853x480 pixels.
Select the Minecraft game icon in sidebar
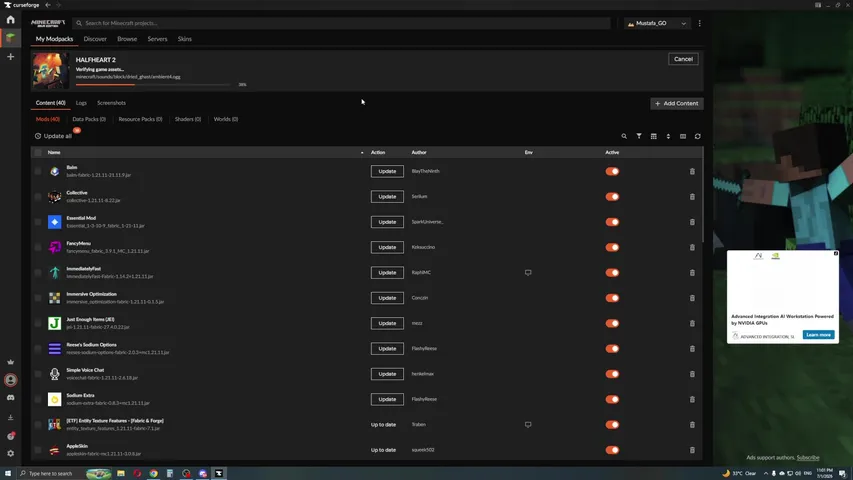(10, 38)
